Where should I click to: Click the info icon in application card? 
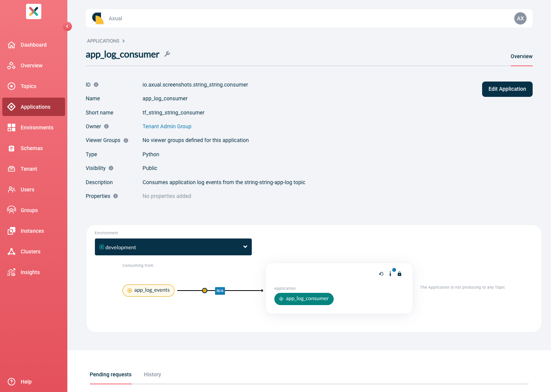pos(390,274)
